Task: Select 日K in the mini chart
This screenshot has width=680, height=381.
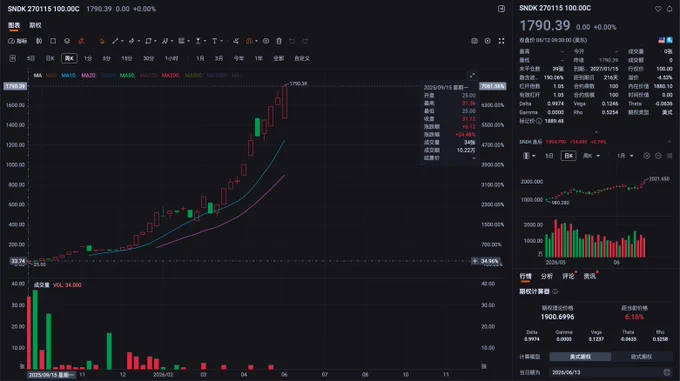Action: click(x=568, y=156)
